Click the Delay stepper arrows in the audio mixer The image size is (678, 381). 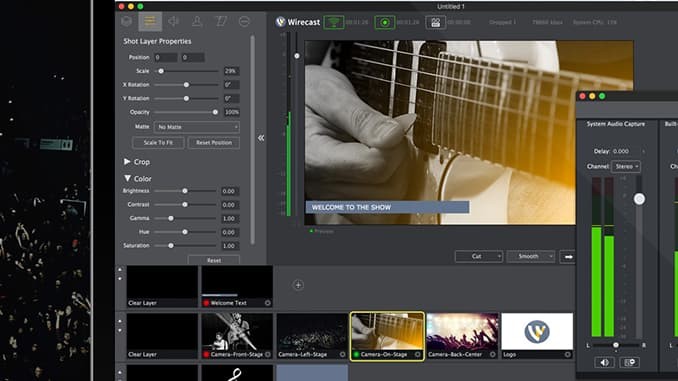click(x=643, y=151)
